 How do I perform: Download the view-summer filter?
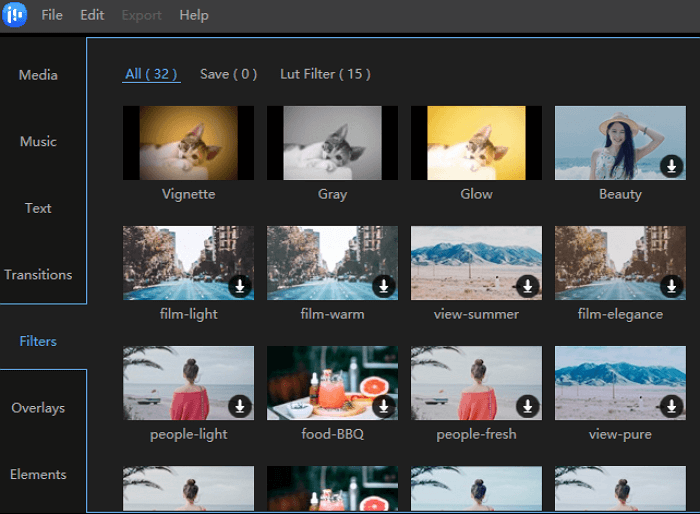tap(528, 286)
